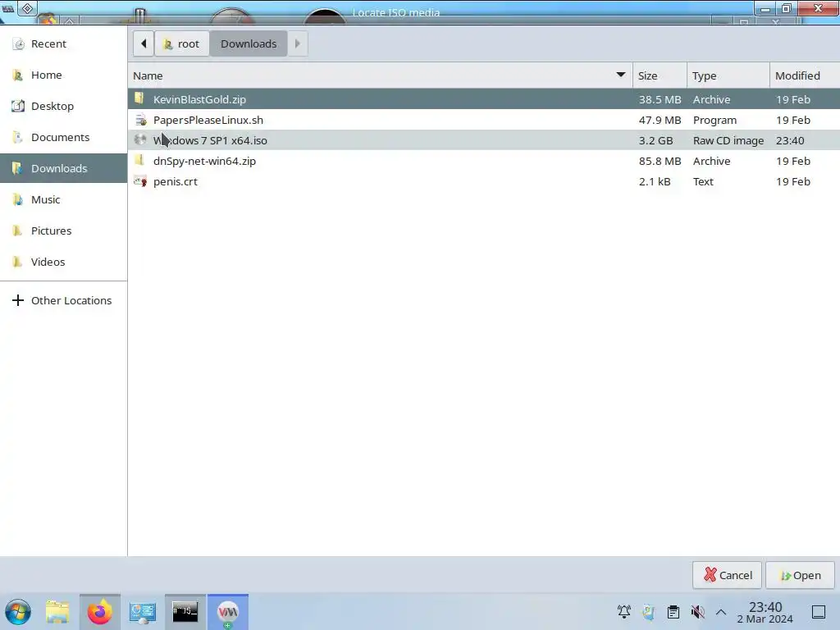Click the PapersPleaseLinux.sh script icon
The width and height of the screenshot is (840, 630).
[x=140, y=120]
